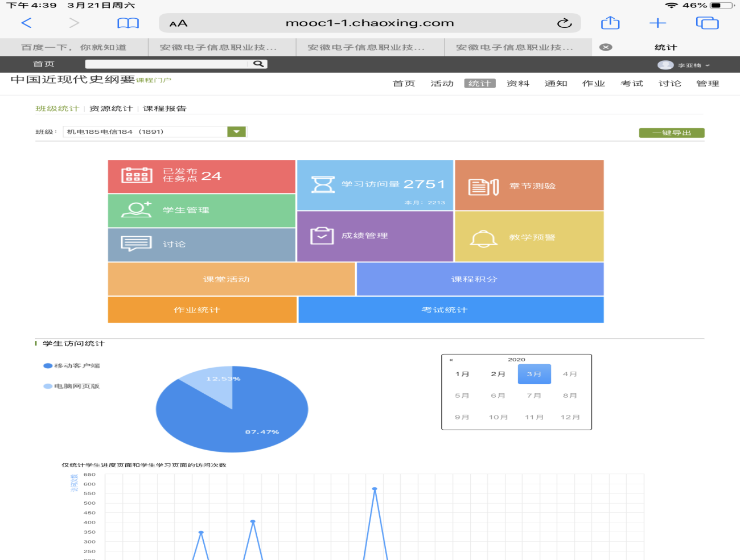Switch to 班级统计 sub-tab
The width and height of the screenshot is (740, 560).
pyautogui.click(x=57, y=108)
